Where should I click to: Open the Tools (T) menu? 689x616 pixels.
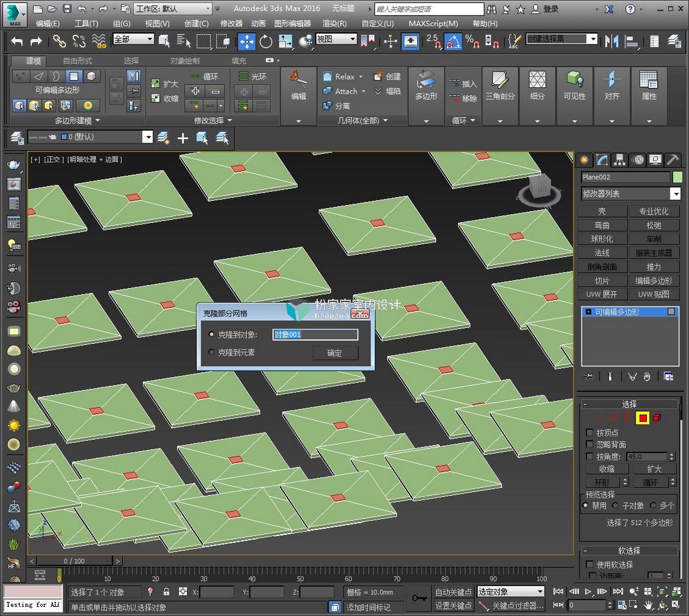click(x=86, y=23)
